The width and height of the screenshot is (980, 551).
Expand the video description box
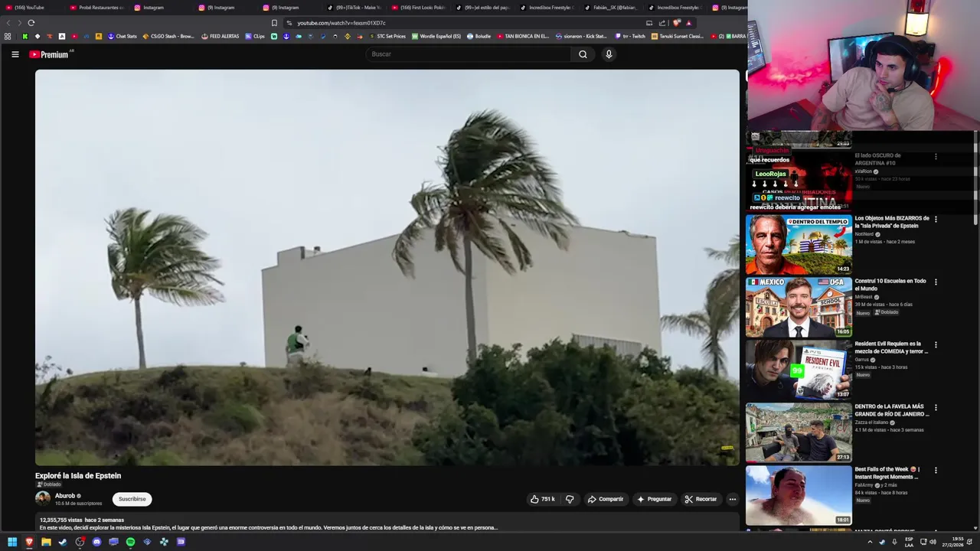pos(387,523)
